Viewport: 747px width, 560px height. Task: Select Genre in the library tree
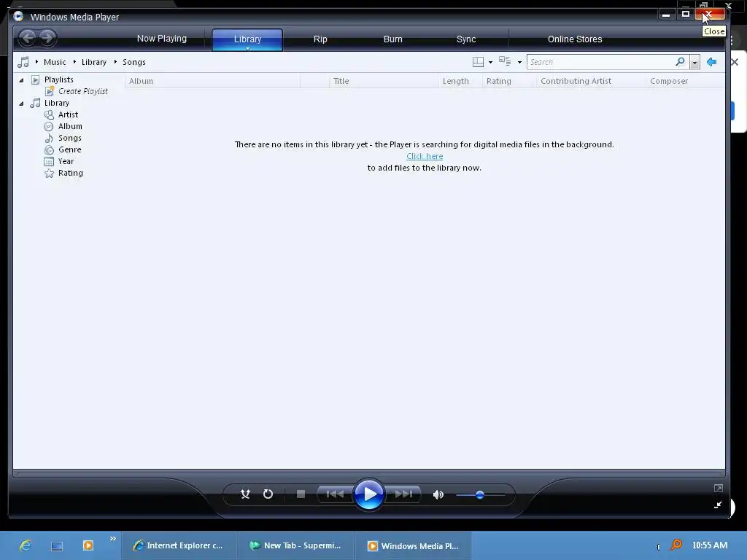tap(69, 149)
